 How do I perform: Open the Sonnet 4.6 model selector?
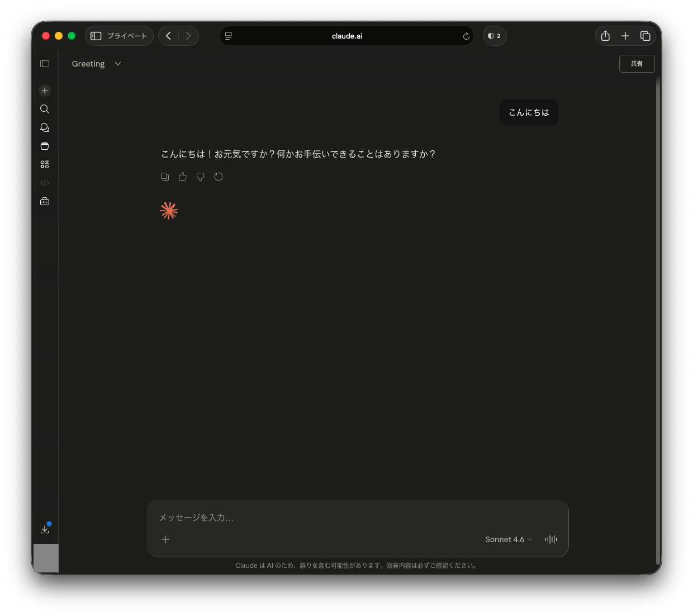[x=508, y=539]
